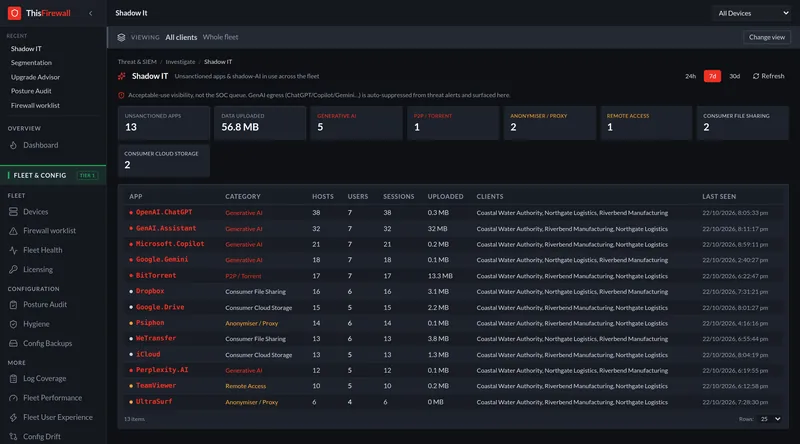Click the Unsanctioned Apps card
This screenshot has width=800, height=444.
click(x=164, y=123)
